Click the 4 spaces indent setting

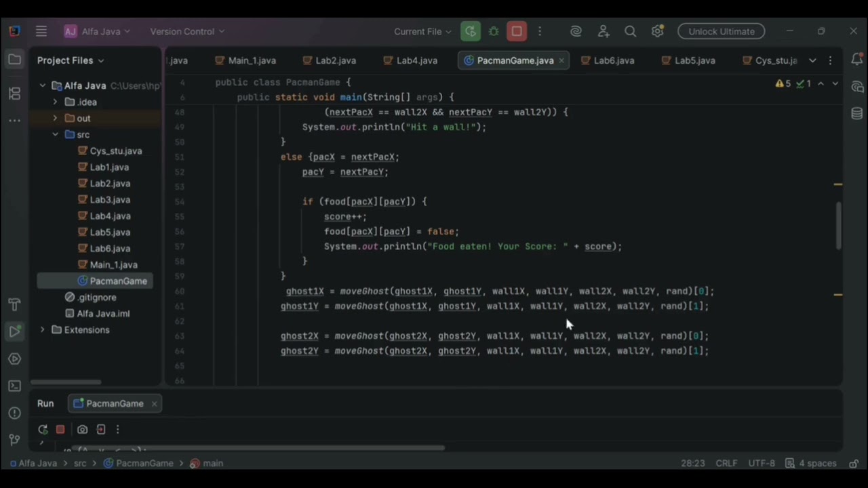coord(810,463)
